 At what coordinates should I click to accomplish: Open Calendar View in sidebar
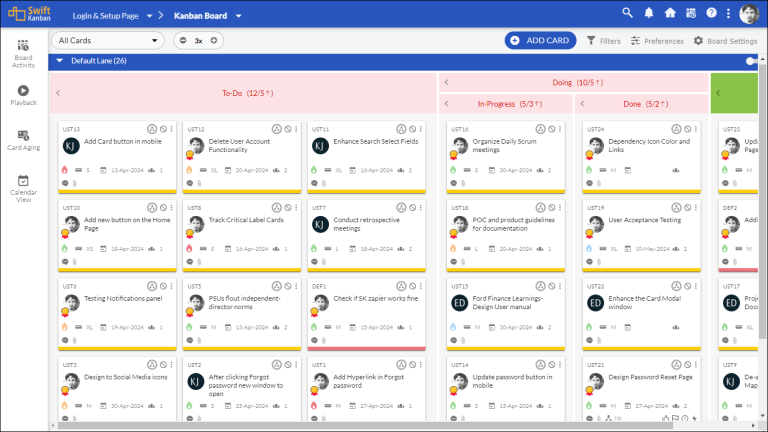point(23,189)
